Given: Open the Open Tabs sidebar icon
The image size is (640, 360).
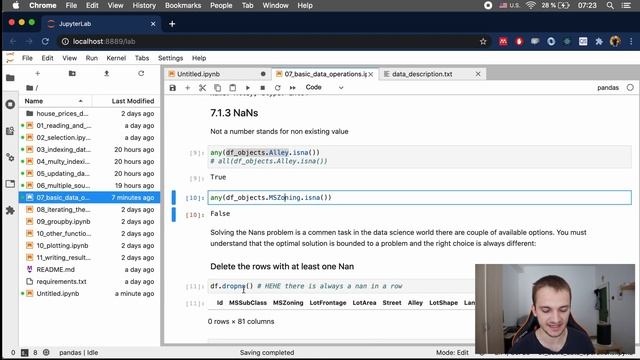Looking at the screenshot, I should (10, 184).
